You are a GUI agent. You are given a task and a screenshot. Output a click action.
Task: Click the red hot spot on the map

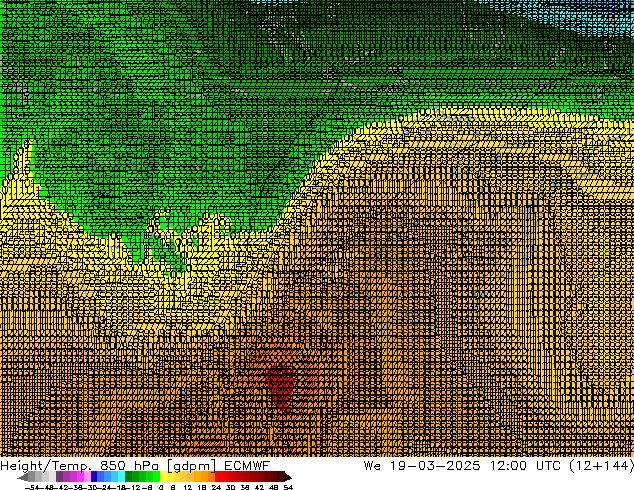pyautogui.click(x=281, y=386)
